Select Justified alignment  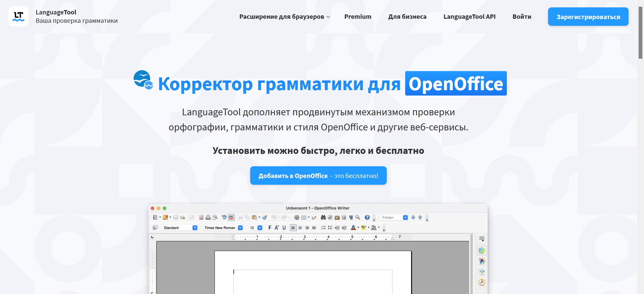coord(314,228)
